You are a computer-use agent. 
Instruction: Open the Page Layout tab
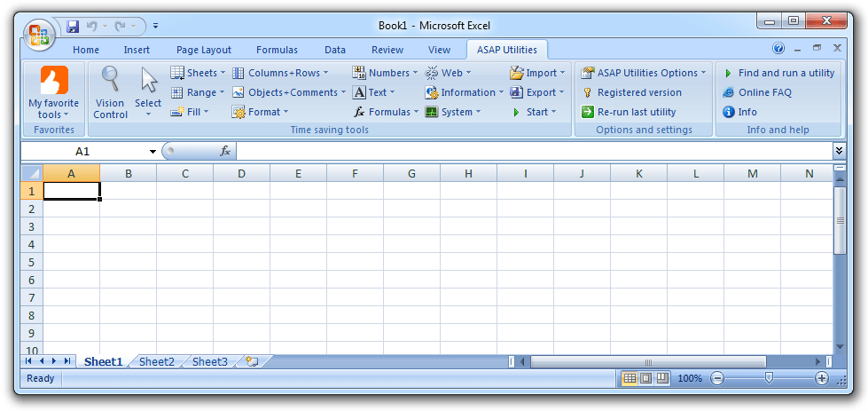tap(204, 50)
